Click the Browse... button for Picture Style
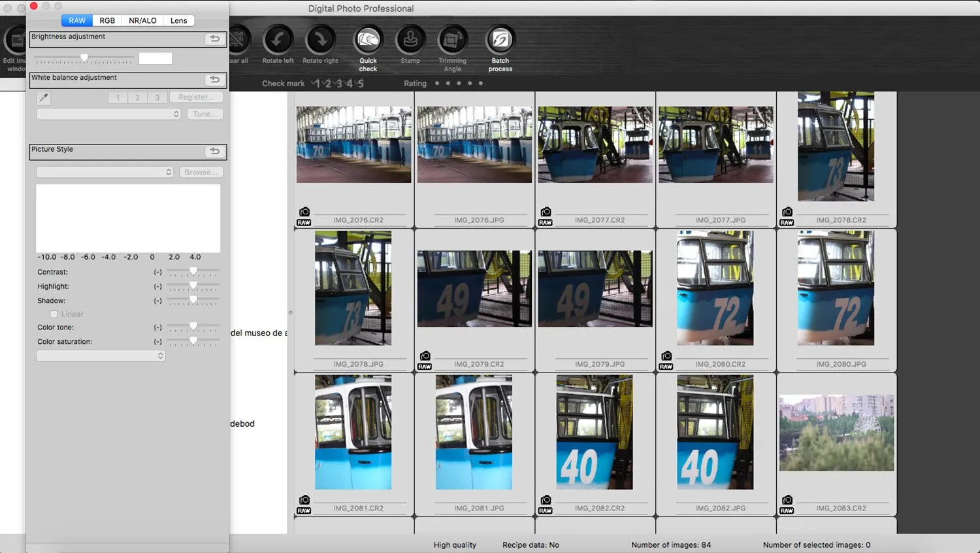The width and height of the screenshot is (980, 553). point(201,172)
